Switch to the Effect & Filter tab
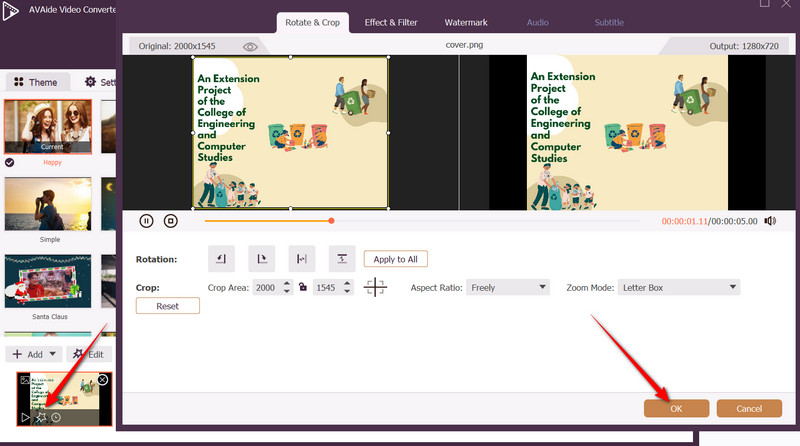Viewport: 800px width, 446px height. (x=391, y=22)
